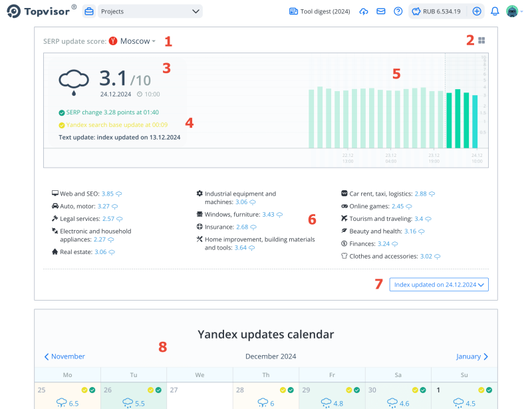Go to next month January
This screenshot has height=409, width=532.
[x=472, y=356]
